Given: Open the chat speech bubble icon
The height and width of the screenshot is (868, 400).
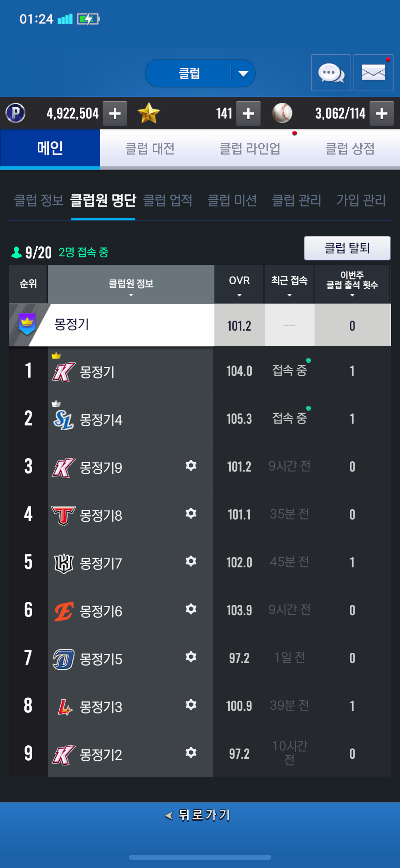Looking at the screenshot, I should click(x=331, y=73).
